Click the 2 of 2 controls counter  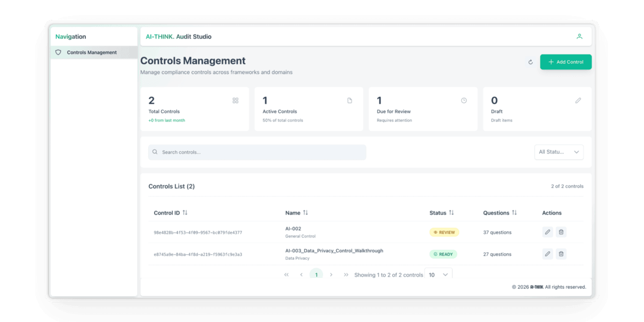(567, 186)
